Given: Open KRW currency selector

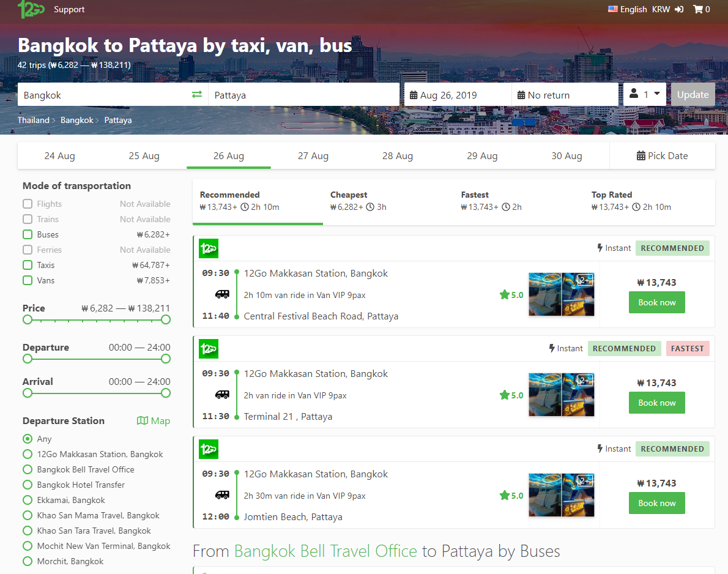Looking at the screenshot, I should (661, 9).
